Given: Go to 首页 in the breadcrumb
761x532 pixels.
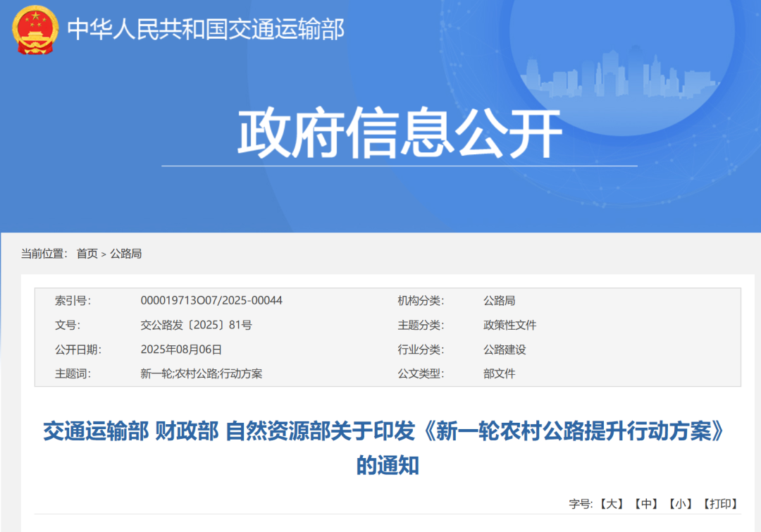Looking at the screenshot, I should coord(87,254).
